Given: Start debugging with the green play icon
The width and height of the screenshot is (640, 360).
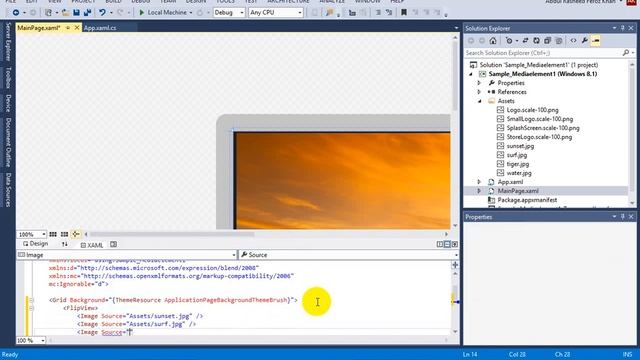Looking at the screenshot, I should [x=142, y=13].
